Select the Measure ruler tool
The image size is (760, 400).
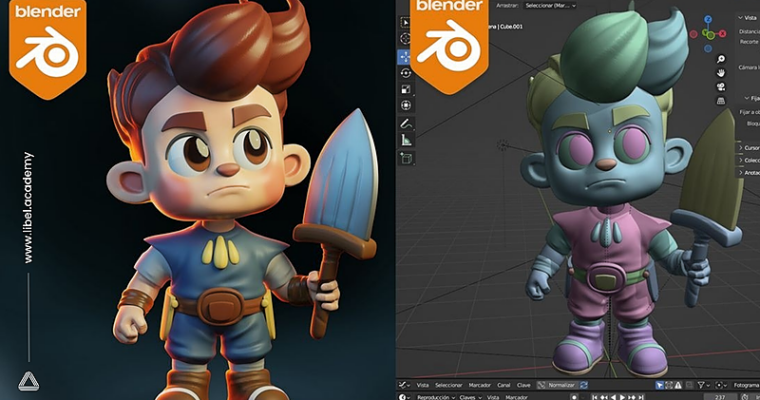point(406,141)
